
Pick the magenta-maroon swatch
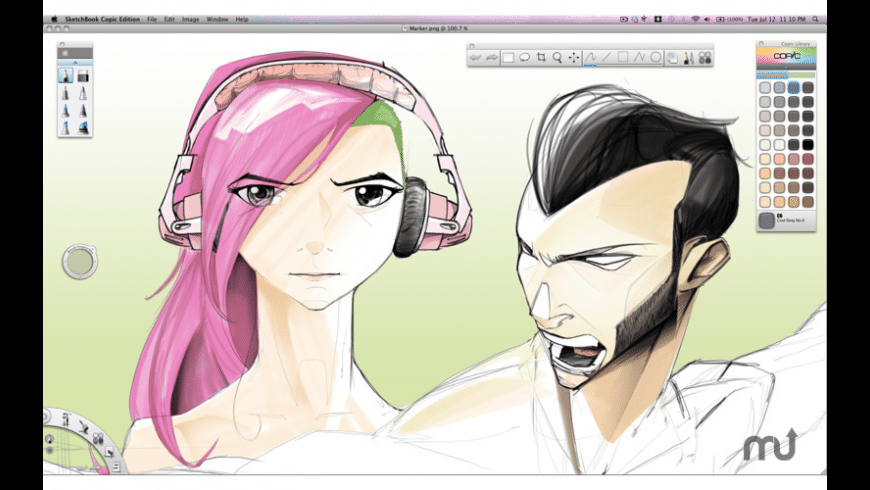[x=808, y=159]
